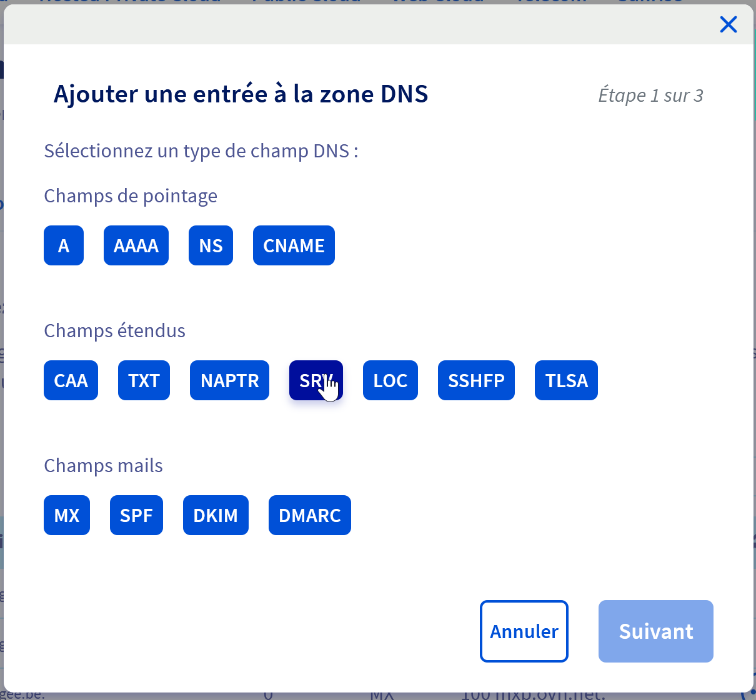This screenshot has height=700, width=756.
Task: Proceed with the Suivant button
Action: pyautogui.click(x=655, y=631)
